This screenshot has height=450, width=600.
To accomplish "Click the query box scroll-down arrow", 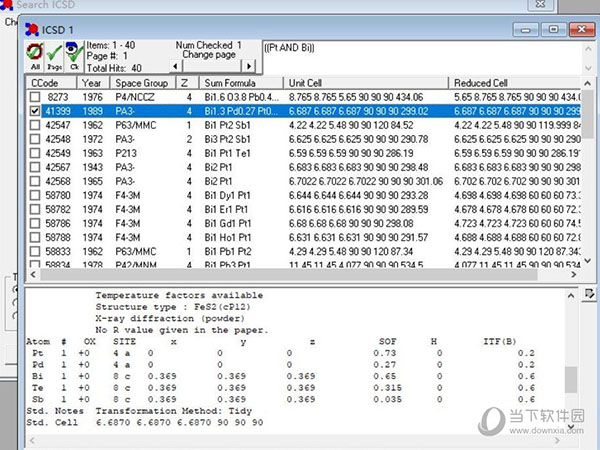I will tap(588, 68).
